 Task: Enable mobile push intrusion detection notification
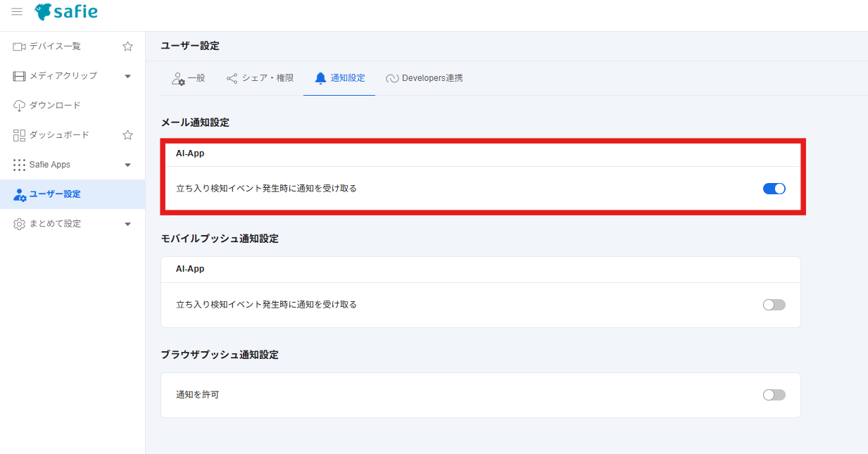point(774,305)
